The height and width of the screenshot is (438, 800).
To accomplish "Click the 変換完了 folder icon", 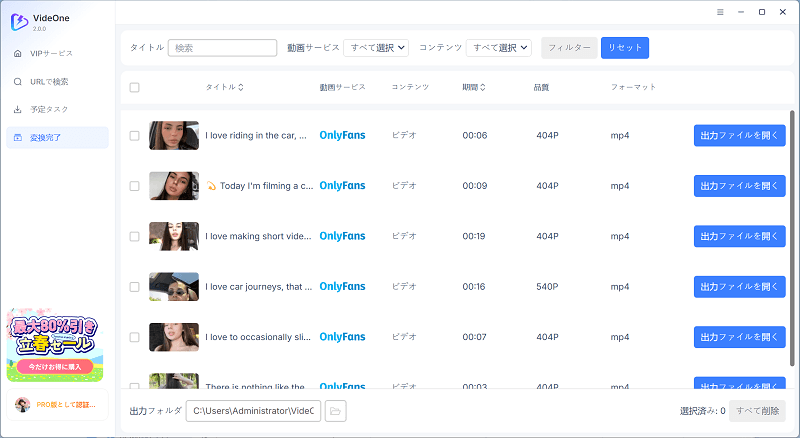I will (x=18, y=138).
